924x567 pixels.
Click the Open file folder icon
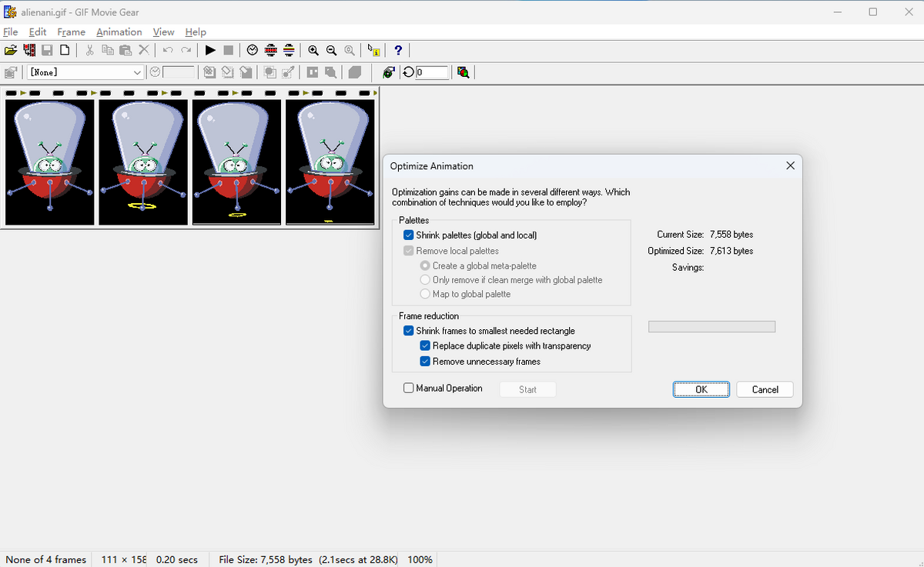[x=10, y=50]
